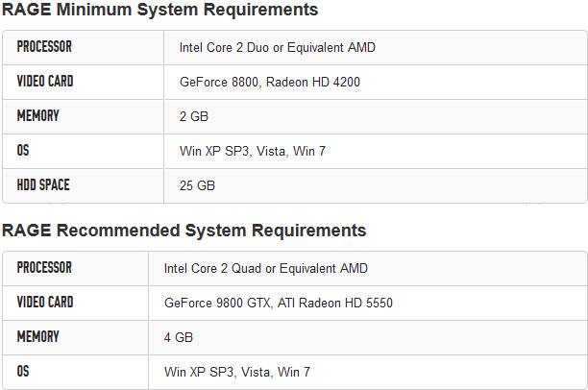Select the minimum VIDEO CARD label

click(45, 82)
